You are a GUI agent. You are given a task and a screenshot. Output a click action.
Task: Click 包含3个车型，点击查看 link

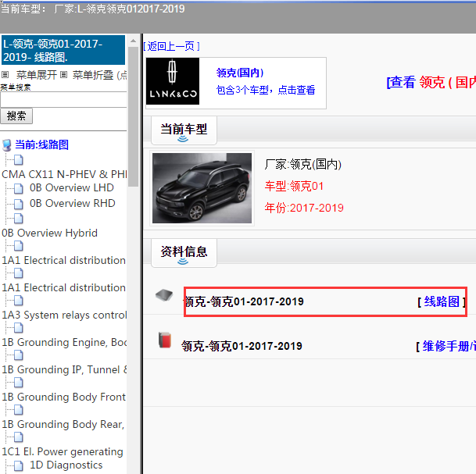coord(266,90)
